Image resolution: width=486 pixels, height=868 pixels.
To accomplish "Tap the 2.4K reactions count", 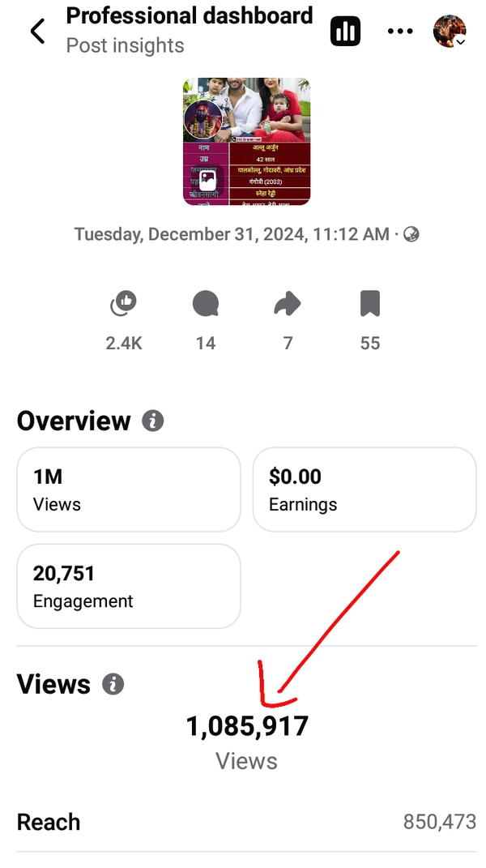I will pyautogui.click(x=124, y=344).
